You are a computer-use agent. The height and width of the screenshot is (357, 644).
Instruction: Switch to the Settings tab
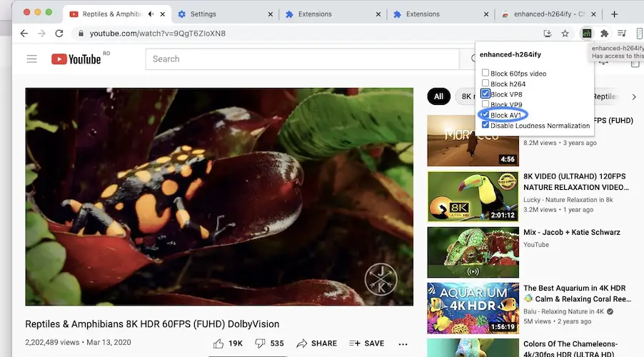point(225,14)
